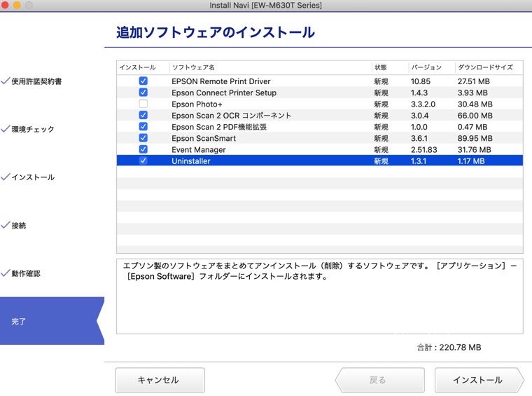The height and width of the screenshot is (396, 532).
Task: Select Epson Scan 2 OCR コンポーネント name
Action: click(232, 116)
